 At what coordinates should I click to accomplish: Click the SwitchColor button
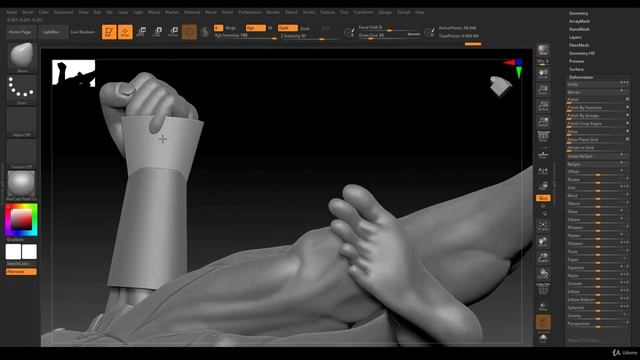(18, 264)
